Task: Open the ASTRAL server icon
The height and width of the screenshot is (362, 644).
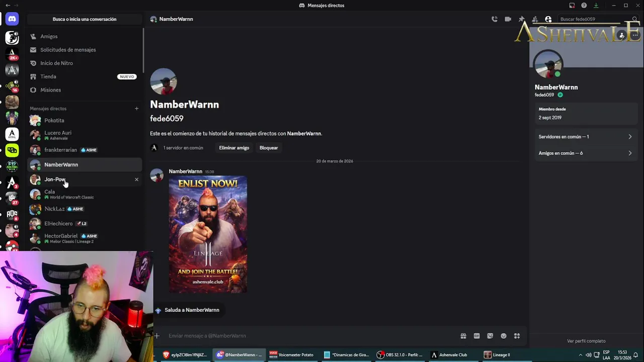Action: pyautogui.click(x=12, y=134)
